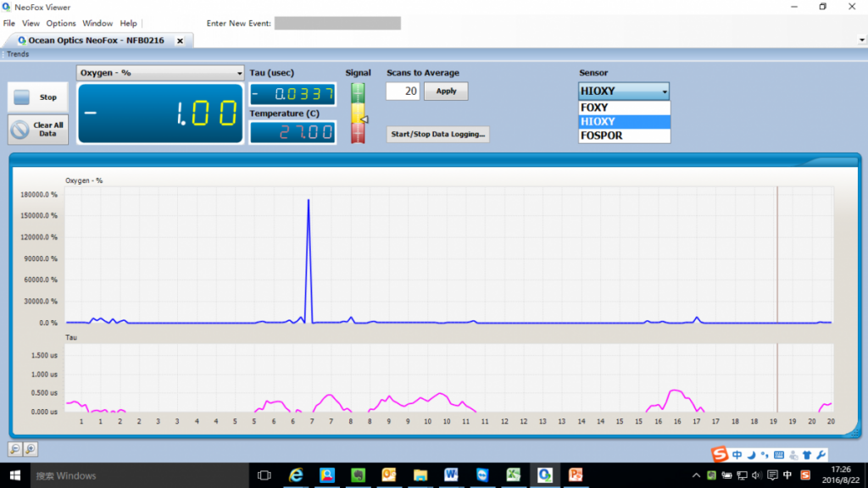
Task: Open the soft keyboard icon on Sogou toolbar
Action: [779, 455]
